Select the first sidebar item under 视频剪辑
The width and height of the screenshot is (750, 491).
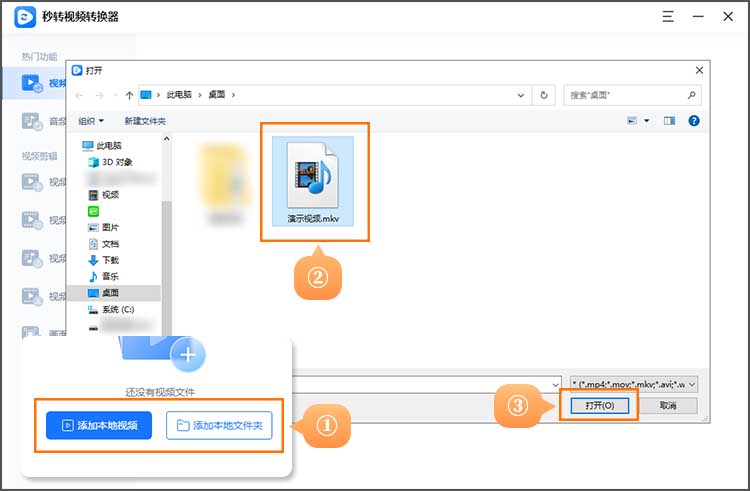click(x=44, y=182)
